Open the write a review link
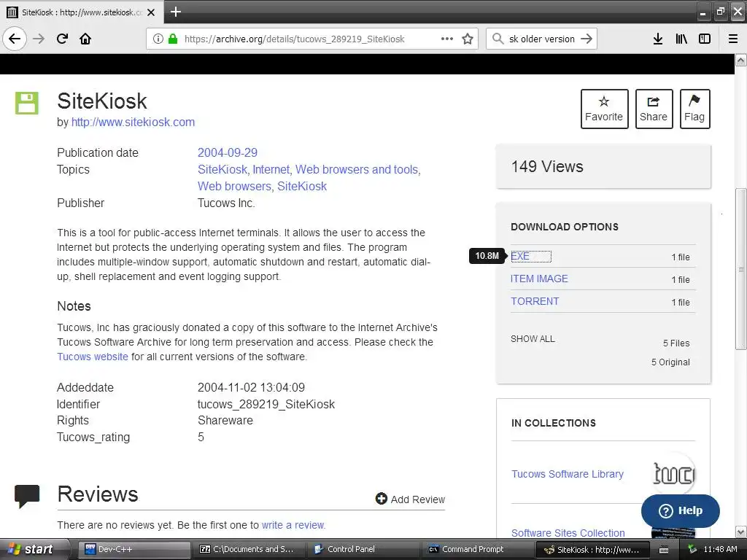747x560 pixels. coord(293,525)
